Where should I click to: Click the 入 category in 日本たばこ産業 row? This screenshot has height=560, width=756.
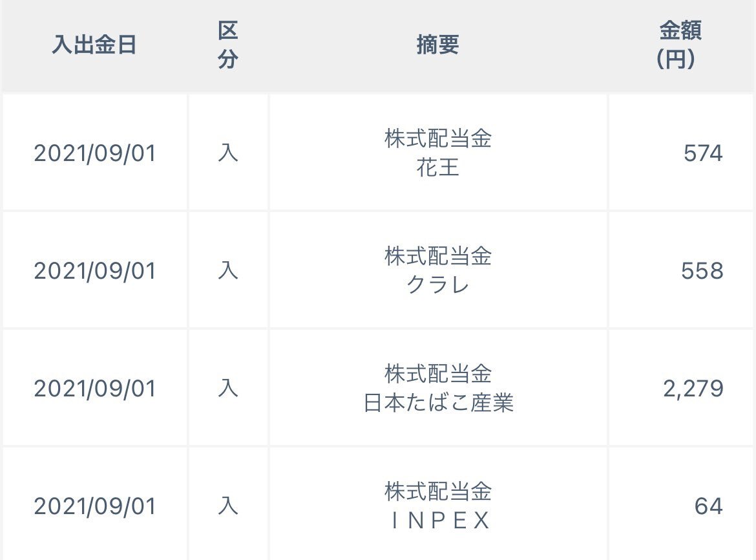(228, 389)
